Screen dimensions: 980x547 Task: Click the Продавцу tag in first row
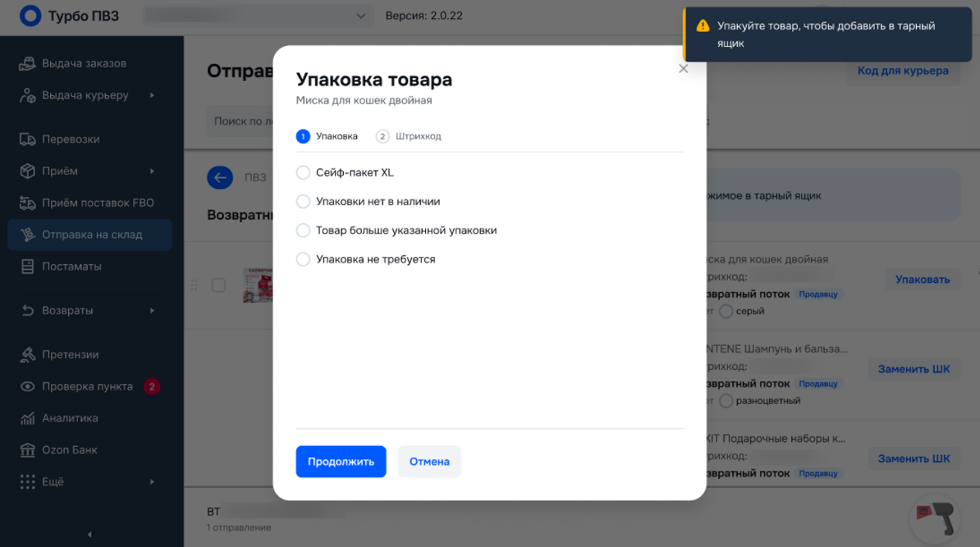pyautogui.click(x=818, y=294)
